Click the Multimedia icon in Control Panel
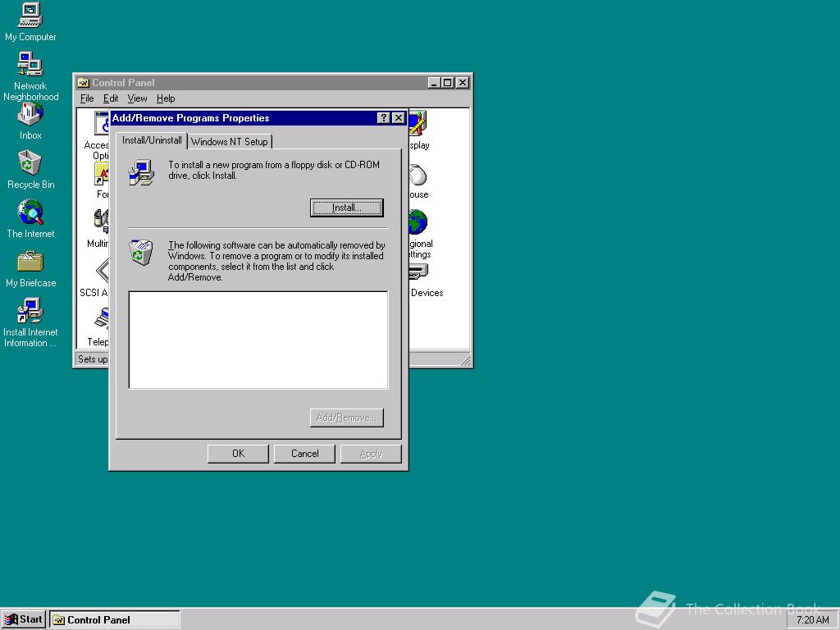The height and width of the screenshot is (630, 840). [x=102, y=221]
